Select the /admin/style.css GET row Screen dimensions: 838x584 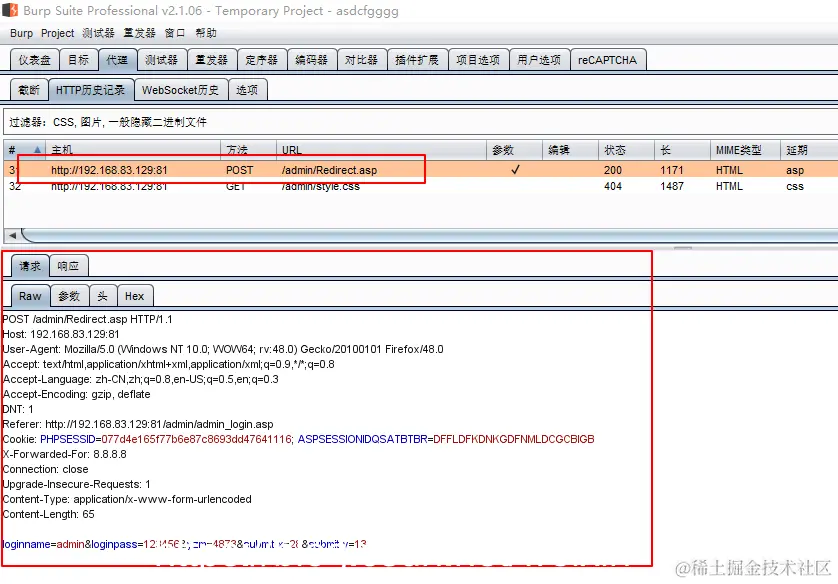tap(421, 186)
